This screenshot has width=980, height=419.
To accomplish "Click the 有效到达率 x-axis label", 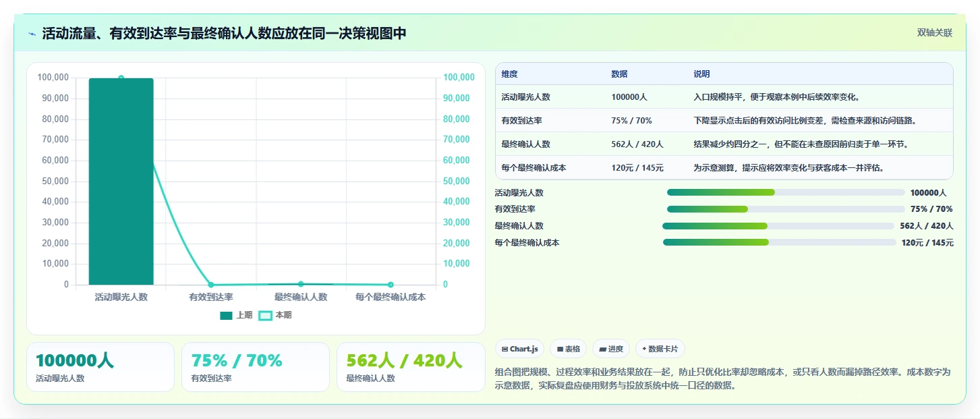I will [211, 297].
